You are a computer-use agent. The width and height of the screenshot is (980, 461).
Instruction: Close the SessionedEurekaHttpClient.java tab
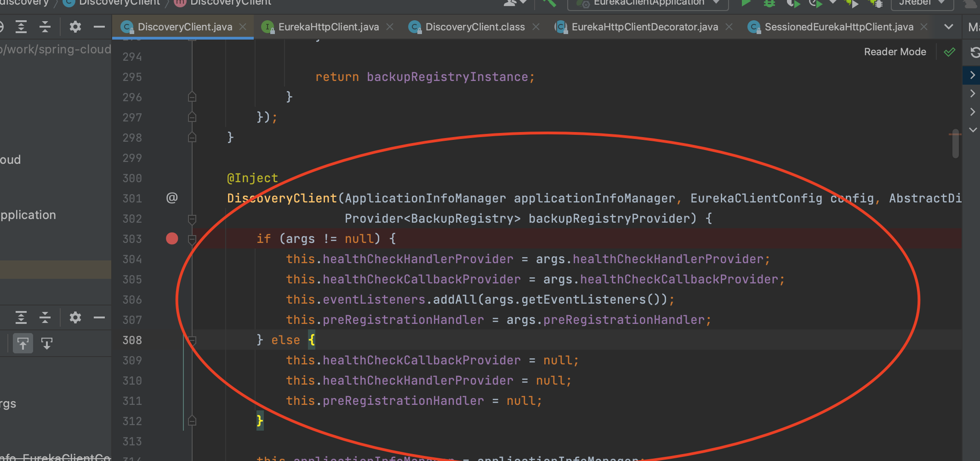tap(924, 27)
